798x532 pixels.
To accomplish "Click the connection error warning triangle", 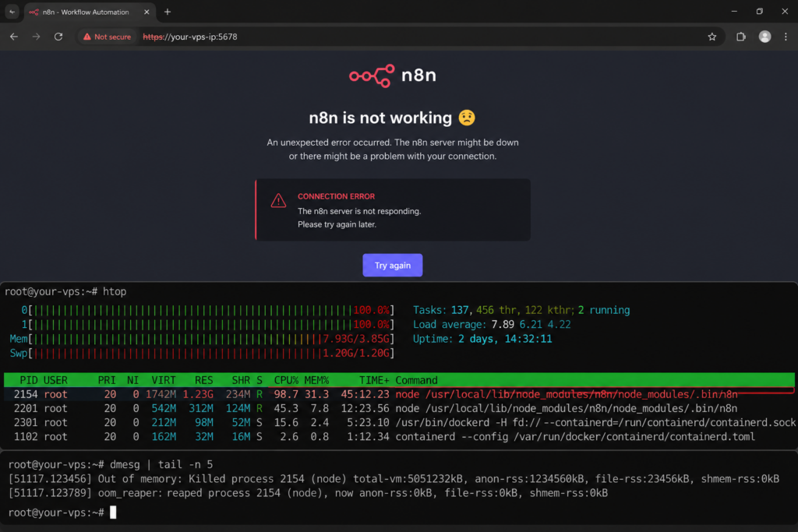I will click(x=278, y=200).
